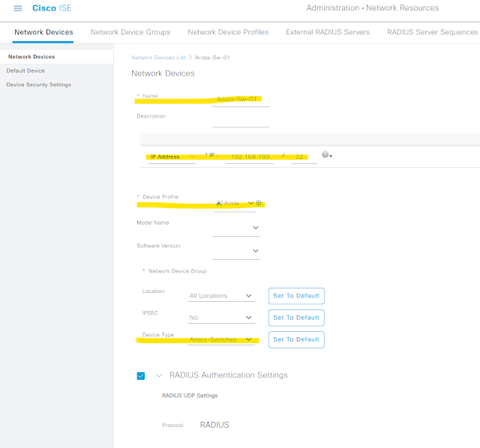The width and height of the screenshot is (480, 448).
Task: Click the Cisco ISE logo
Action: pos(52,8)
